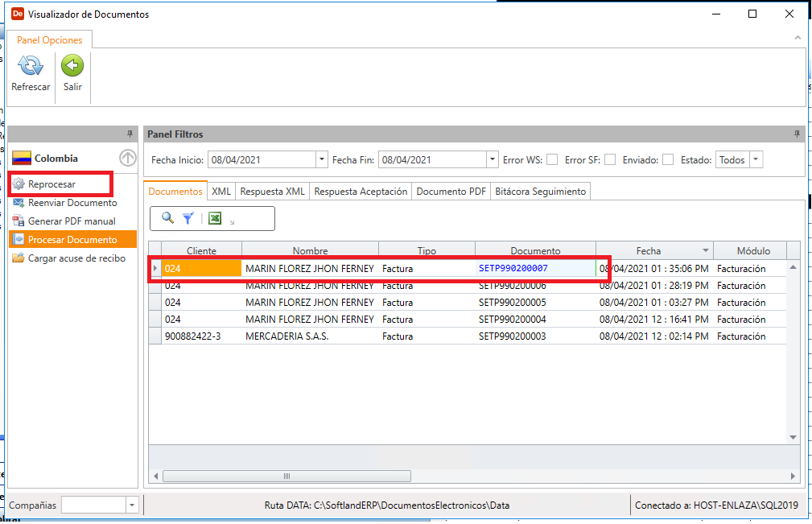Image resolution: width=812 pixels, height=524 pixels.
Task: Select document SETP990200006 cell
Action: pyautogui.click(x=535, y=285)
